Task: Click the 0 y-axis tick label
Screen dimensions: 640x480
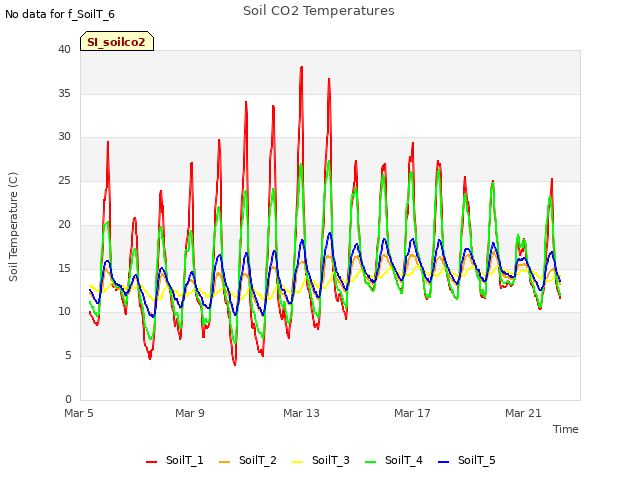Action: [68, 399]
